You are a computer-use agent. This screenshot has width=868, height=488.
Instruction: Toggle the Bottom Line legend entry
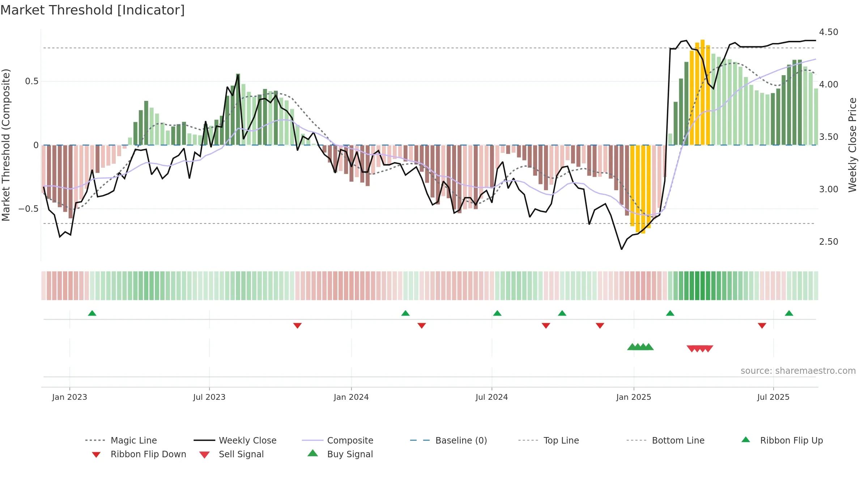tap(665, 440)
